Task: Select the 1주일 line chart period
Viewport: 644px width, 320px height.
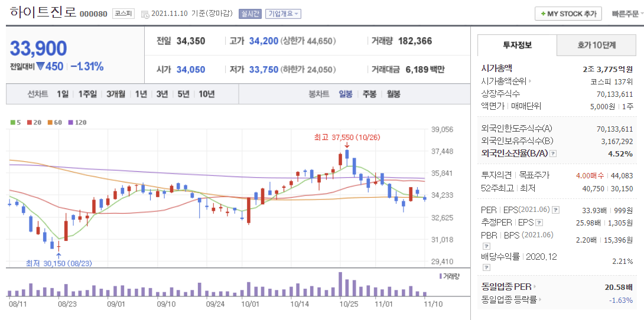Action: (87, 94)
